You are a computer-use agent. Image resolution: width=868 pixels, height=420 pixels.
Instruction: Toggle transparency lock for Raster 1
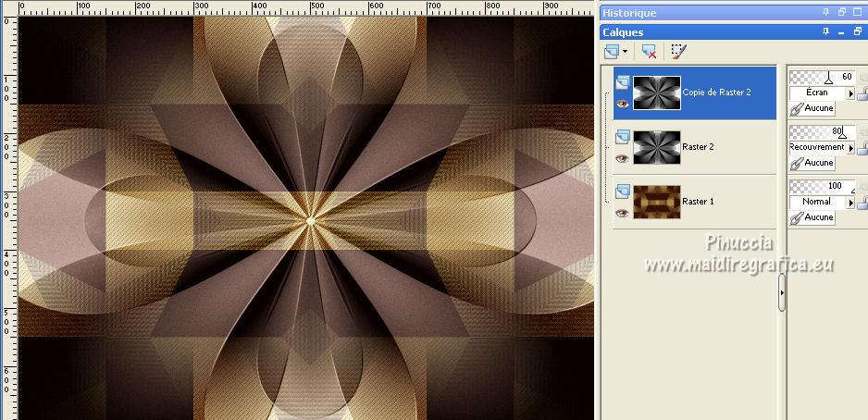tap(862, 203)
